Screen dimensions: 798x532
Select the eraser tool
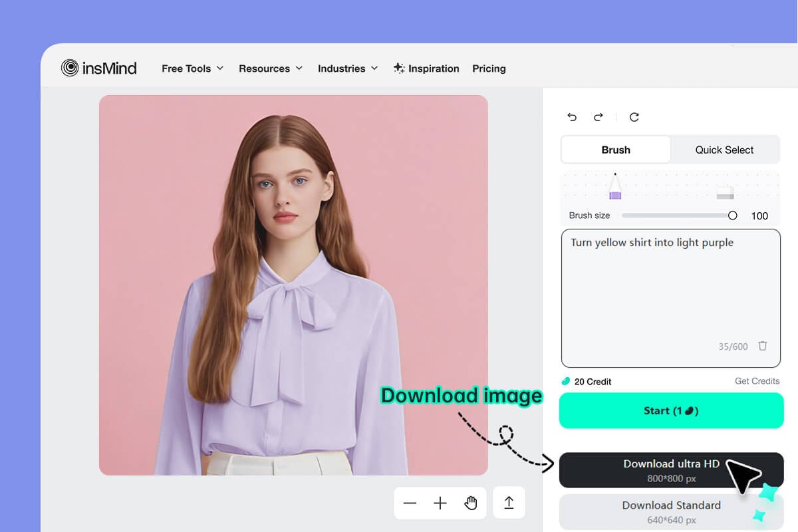(725, 193)
